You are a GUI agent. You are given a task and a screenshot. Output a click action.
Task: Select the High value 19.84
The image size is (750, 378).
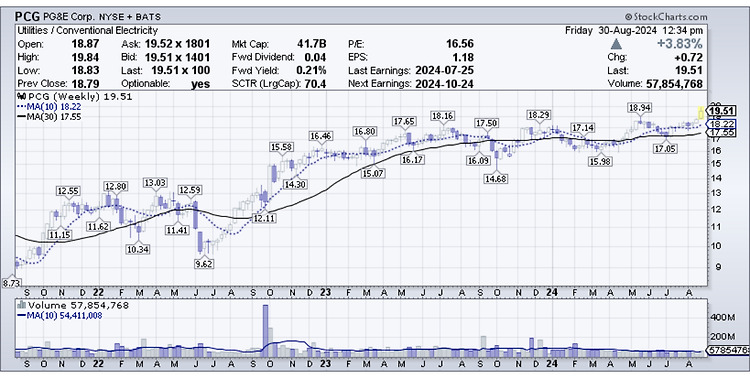(x=85, y=57)
